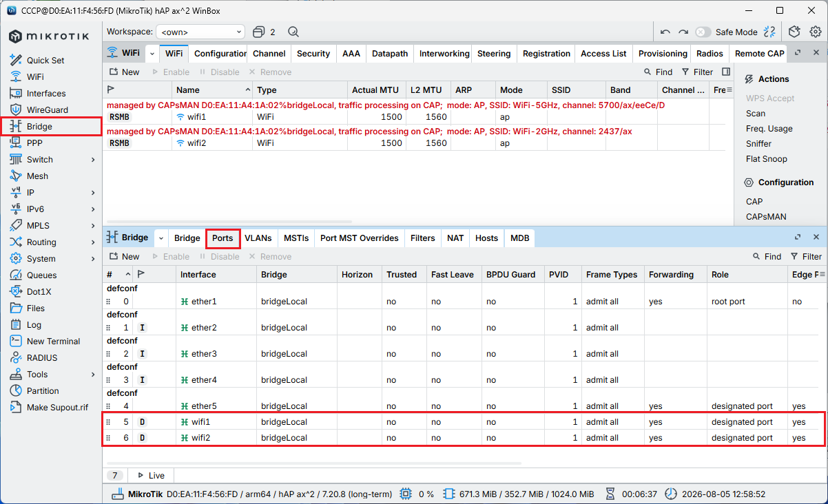
Task: Click CAPsMAN configuration link
Action: [766, 217]
